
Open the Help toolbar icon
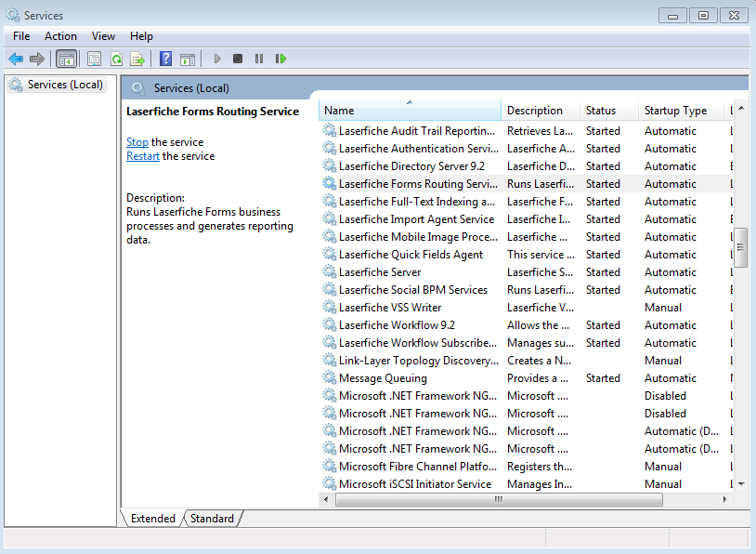click(166, 59)
